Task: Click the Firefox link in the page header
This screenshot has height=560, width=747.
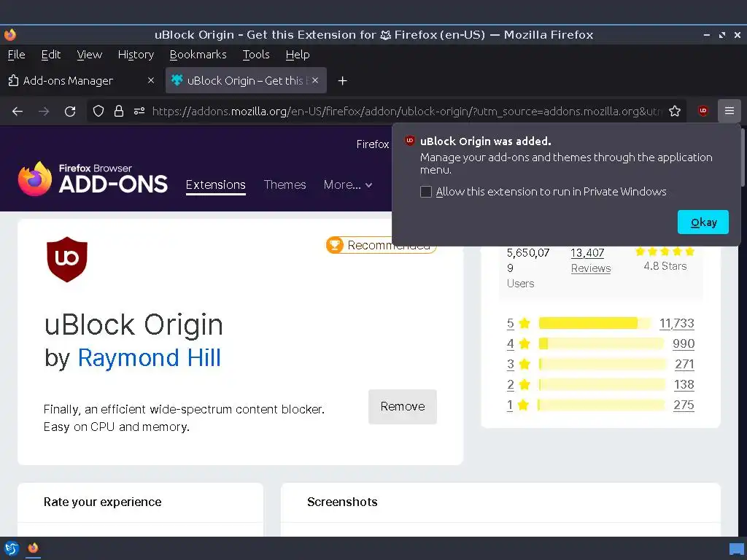Action: click(x=373, y=144)
